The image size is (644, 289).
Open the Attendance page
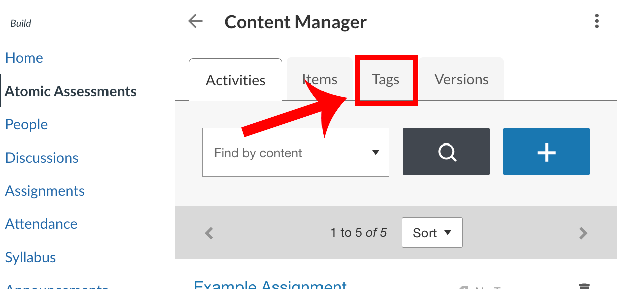pyautogui.click(x=41, y=224)
